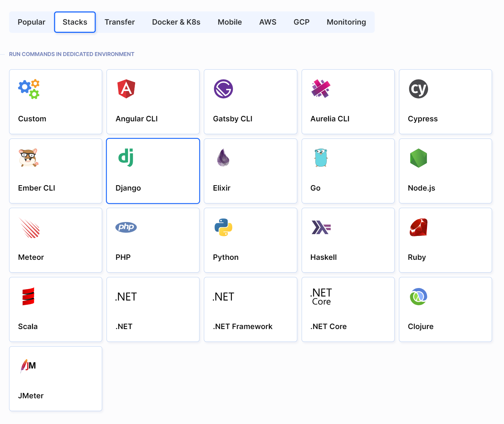This screenshot has width=504, height=424.
Task: Select the Node.js green hexagon icon
Action: pyautogui.click(x=418, y=158)
